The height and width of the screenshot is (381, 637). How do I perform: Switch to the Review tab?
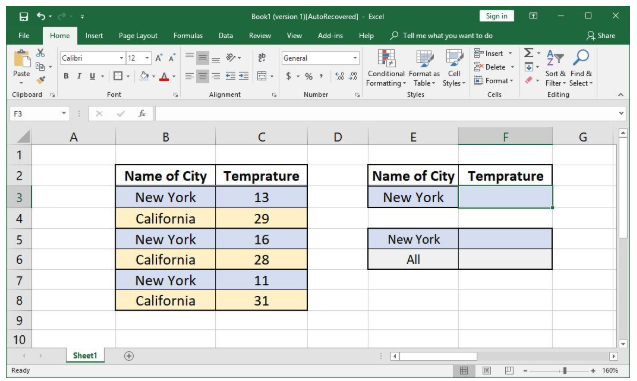260,36
